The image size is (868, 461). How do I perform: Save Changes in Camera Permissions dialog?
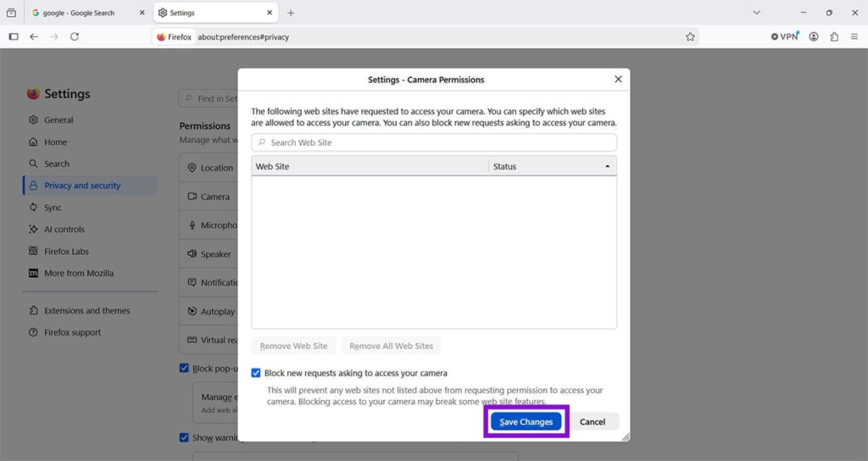pos(526,422)
